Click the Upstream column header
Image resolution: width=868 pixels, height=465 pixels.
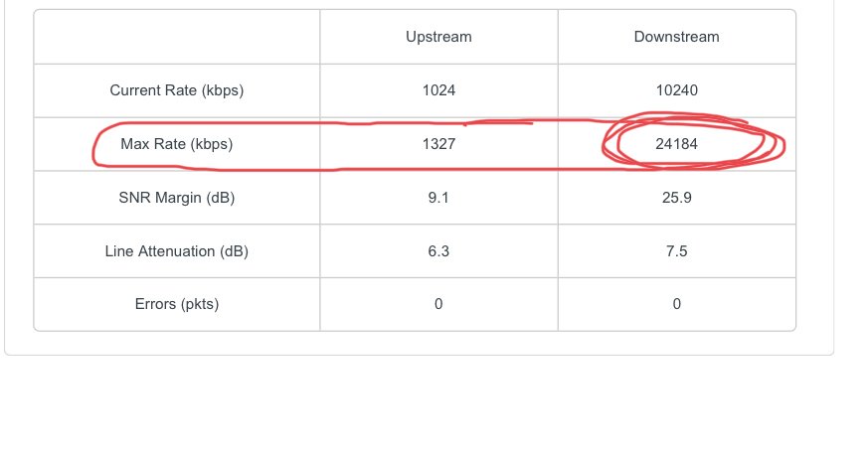tap(438, 37)
